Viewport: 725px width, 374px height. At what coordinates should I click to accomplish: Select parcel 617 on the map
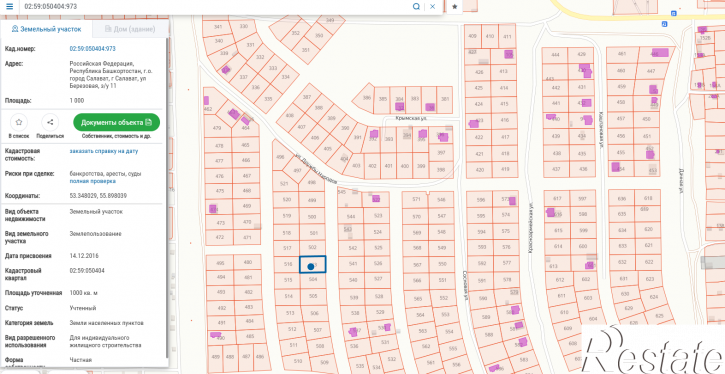[557, 198]
